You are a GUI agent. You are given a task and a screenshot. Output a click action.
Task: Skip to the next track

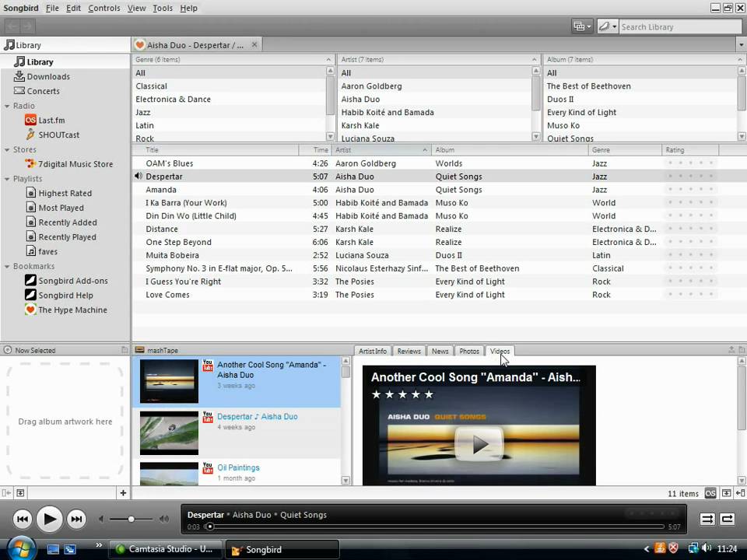pos(76,519)
